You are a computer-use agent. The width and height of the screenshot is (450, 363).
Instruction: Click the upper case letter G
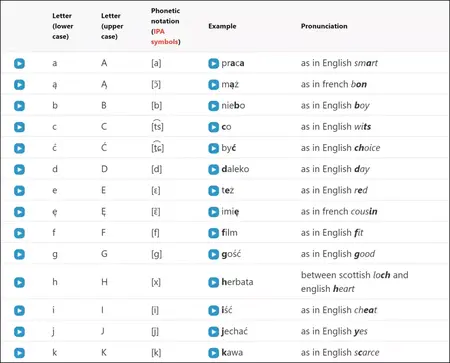104,254
